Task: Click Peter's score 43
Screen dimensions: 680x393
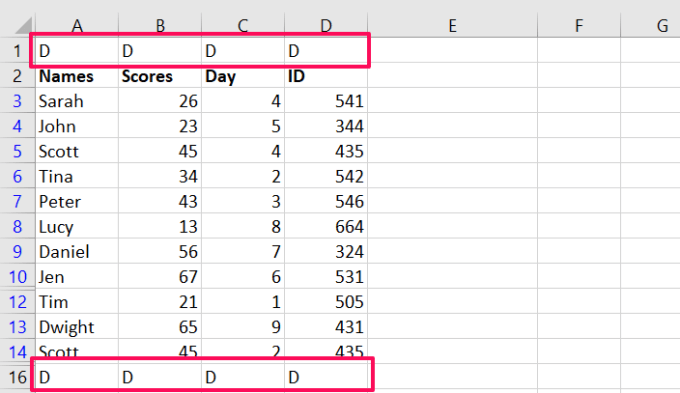Action: 160,201
